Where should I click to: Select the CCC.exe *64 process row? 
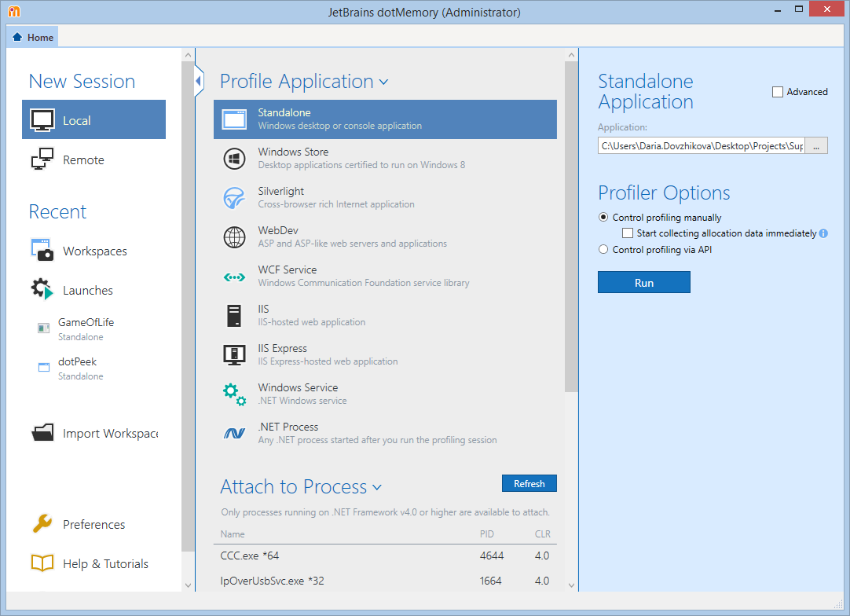pyautogui.click(x=385, y=555)
